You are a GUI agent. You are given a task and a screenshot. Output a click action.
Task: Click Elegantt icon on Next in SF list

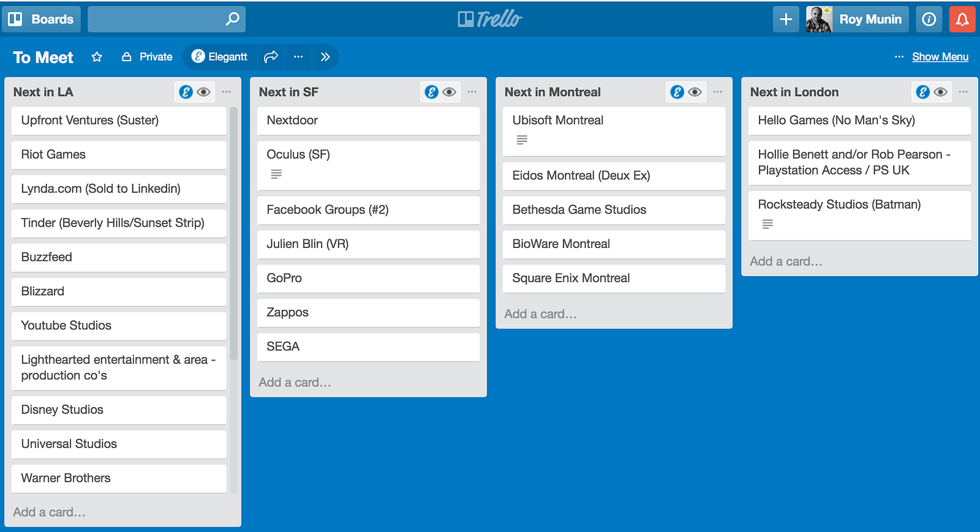(431, 92)
